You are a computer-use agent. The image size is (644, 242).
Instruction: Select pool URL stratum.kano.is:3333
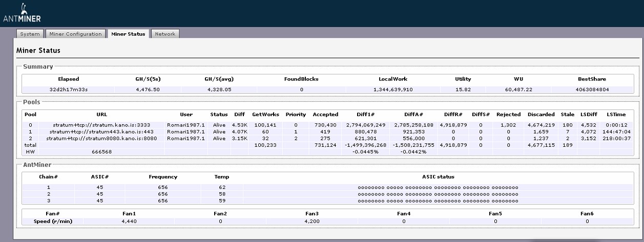coord(101,124)
